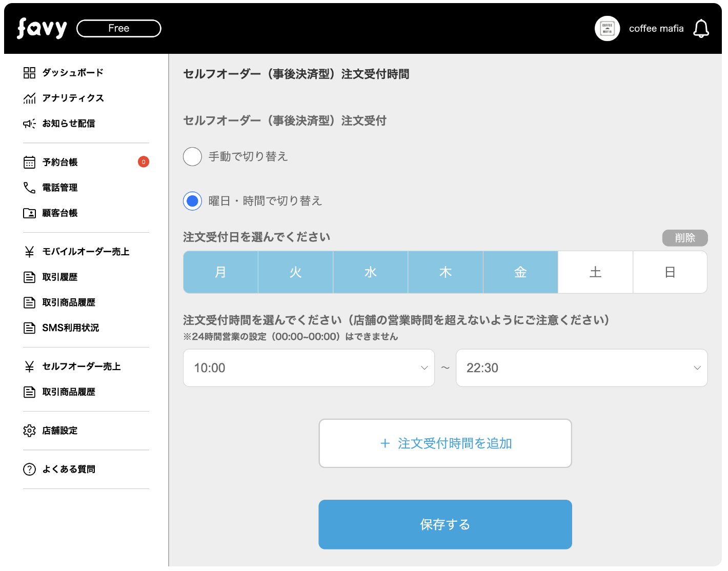This screenshot has width=728, height=571.
Task: Click the calendar icon for 予約台帳
Action: 29,162
